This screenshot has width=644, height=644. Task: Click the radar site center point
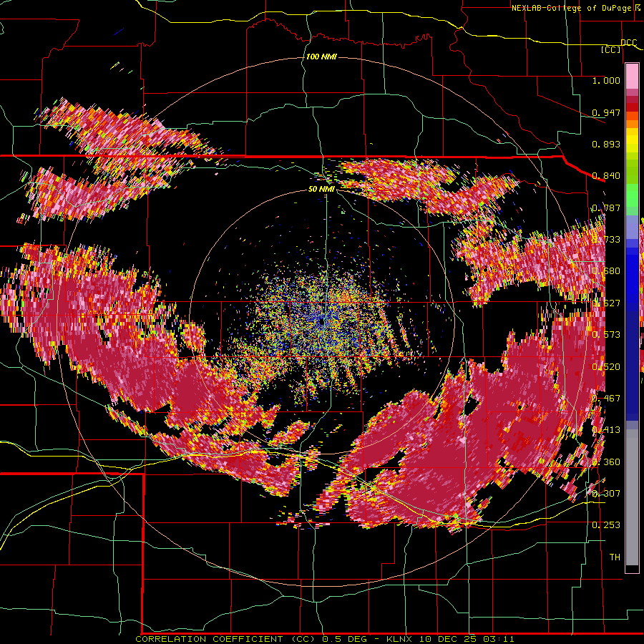[x=321, y=321]
